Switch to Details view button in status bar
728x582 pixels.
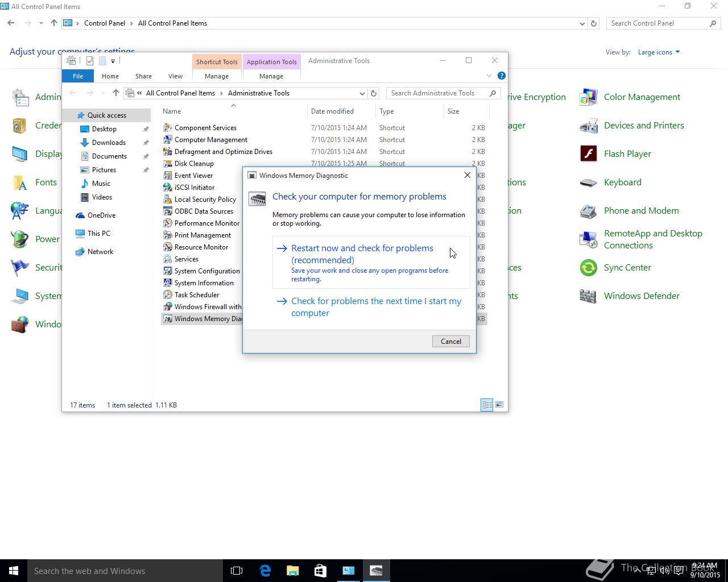tap(487, 405)
